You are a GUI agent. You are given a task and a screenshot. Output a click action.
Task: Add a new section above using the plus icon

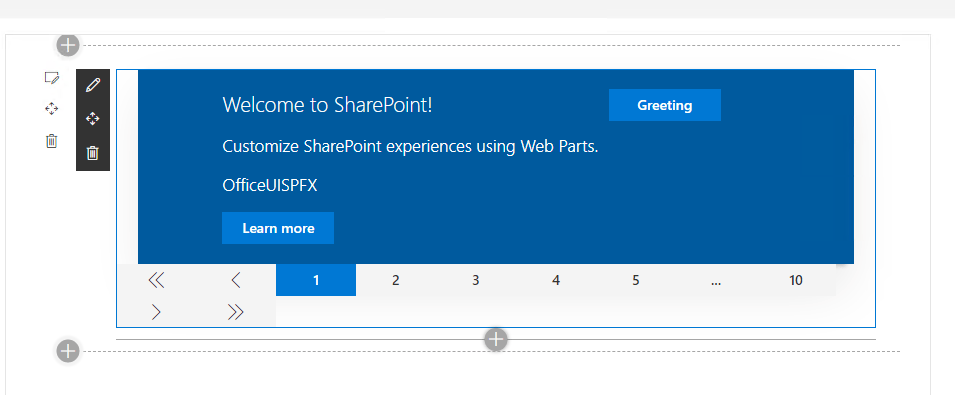pos(68,45)
